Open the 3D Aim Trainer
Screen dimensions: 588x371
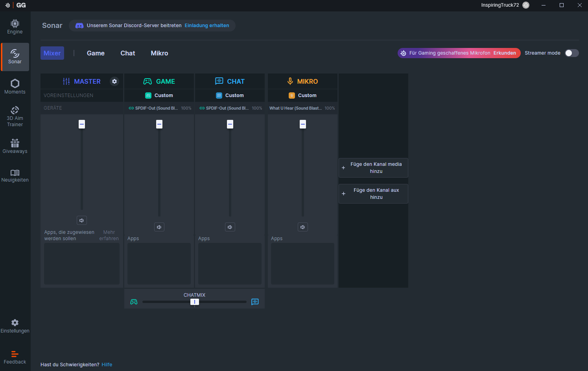click(x=15, y=116)
